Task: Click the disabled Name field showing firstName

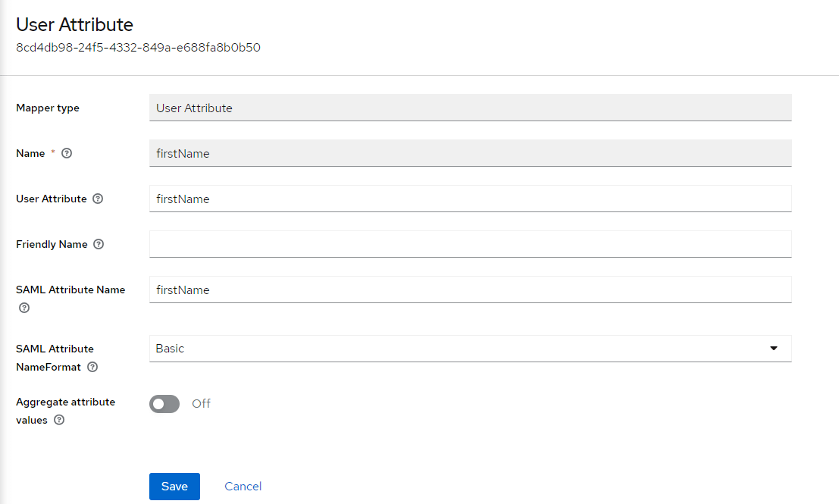Action: [470, 153]
